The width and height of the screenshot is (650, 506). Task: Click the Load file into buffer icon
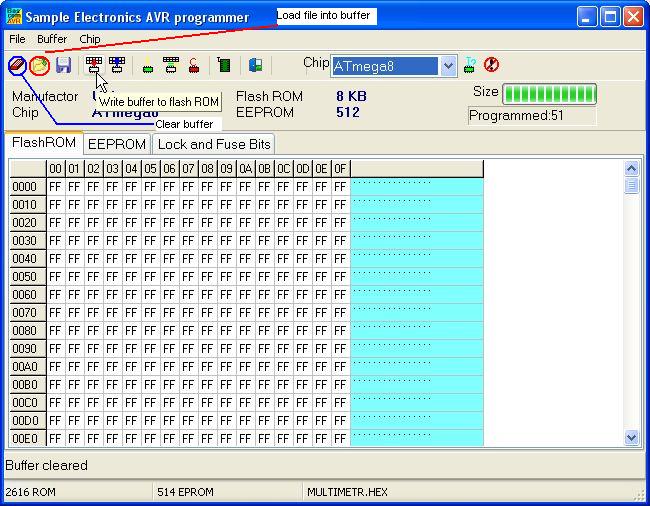[x=40, y=65]
